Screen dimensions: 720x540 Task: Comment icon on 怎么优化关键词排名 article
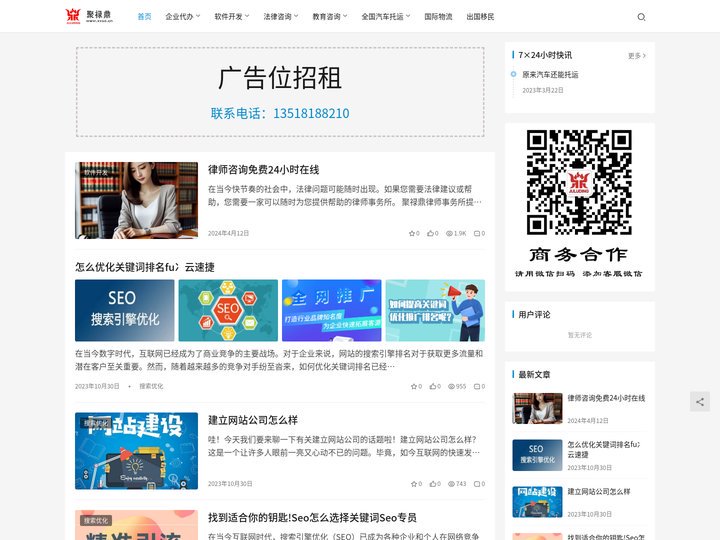[477, 386]
